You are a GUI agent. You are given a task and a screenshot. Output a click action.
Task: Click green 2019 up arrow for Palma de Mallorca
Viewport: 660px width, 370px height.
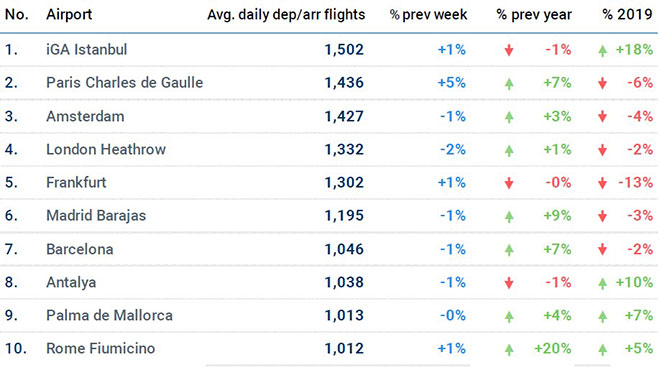(603, 316)
